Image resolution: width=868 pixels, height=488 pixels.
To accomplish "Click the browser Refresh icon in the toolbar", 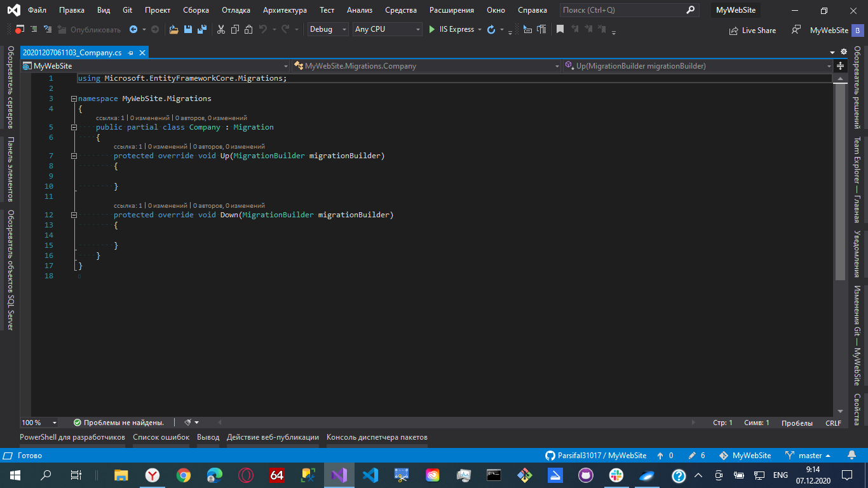I will tap(491, 29).
